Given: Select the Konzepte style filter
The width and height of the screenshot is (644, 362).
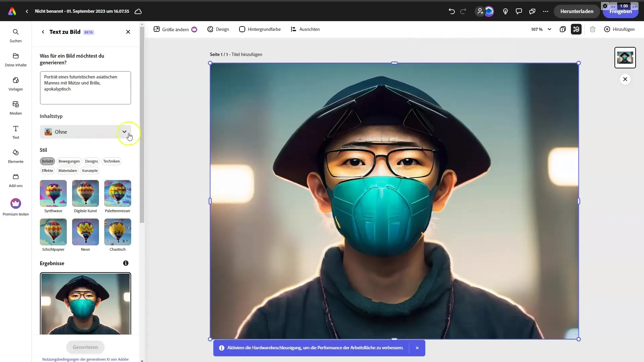Looking at the screenshot, I should pyautogui.click(x=90, y=171).
